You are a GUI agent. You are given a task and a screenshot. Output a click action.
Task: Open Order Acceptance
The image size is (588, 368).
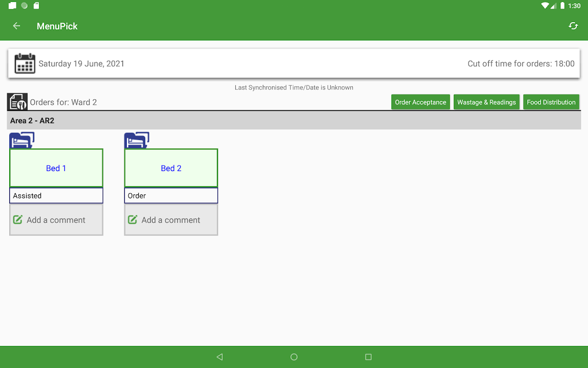point(420,102)
